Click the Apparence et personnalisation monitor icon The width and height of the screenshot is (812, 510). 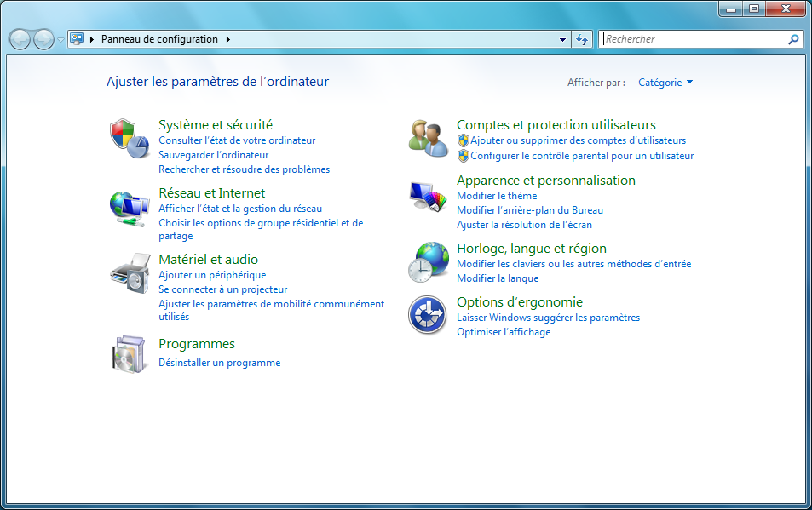pyautogui.click(x=429, y=196)
